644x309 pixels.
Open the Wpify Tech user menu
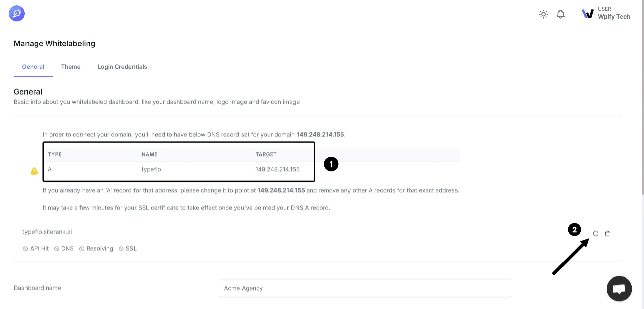click(x=613, y=13)
